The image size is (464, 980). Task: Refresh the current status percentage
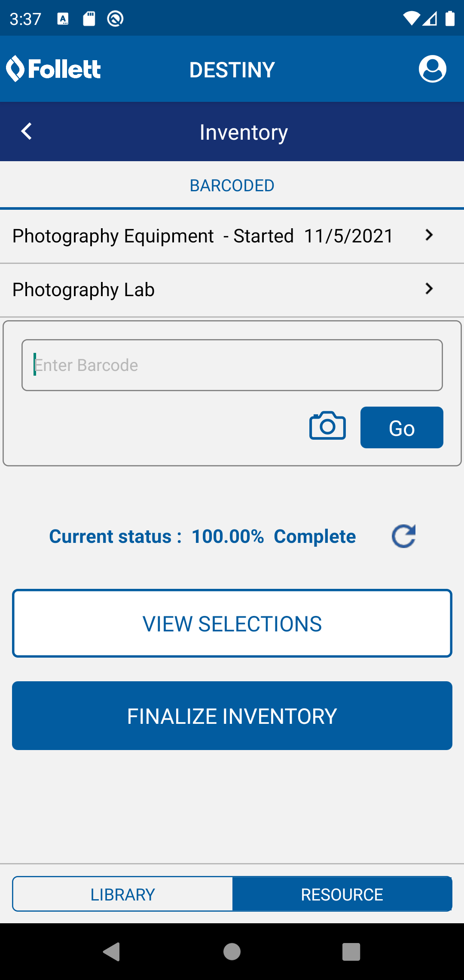point(403,536)
